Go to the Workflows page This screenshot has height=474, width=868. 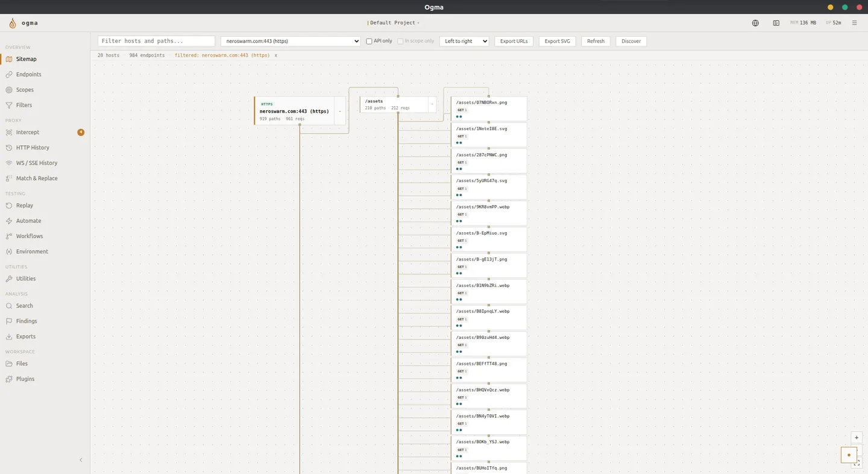45,236
